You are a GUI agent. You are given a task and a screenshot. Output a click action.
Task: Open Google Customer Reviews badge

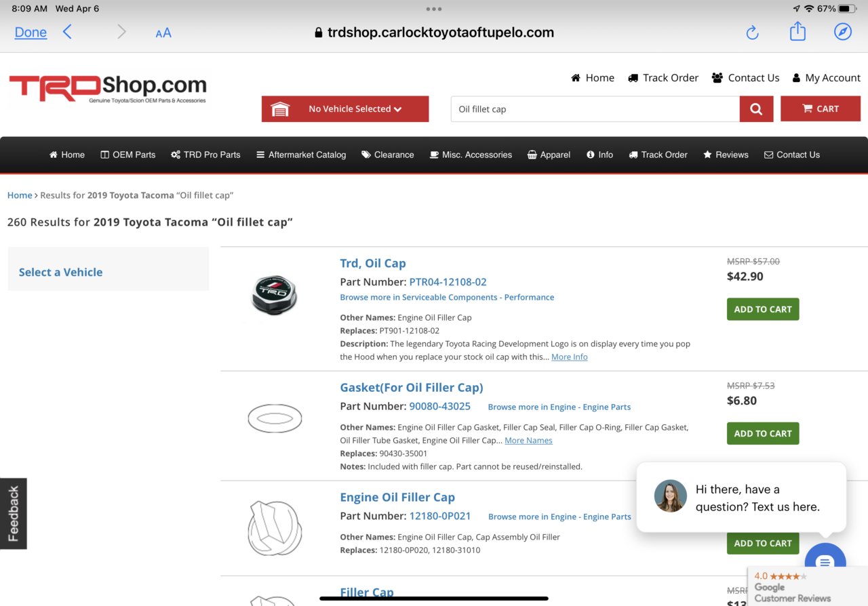click(x=808, y=587)
